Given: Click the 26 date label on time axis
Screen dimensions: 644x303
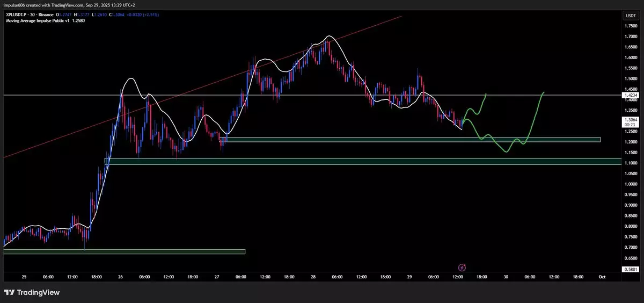Looking at the screenshot, I should coord(121,277).
